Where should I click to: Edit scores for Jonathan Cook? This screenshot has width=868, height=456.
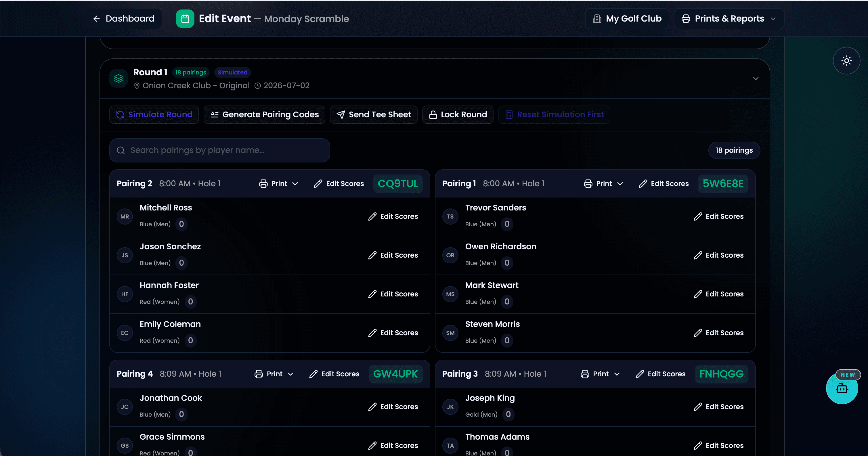tap(393, 407)
